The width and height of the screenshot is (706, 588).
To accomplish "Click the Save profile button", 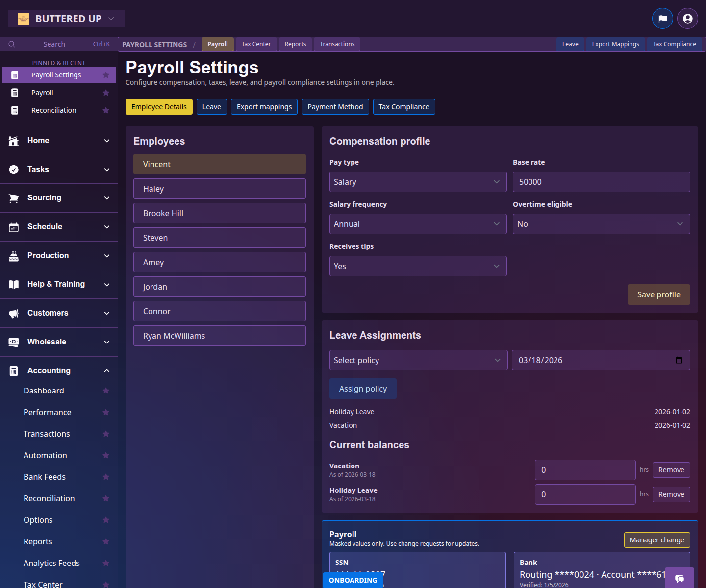I will click(x=658, y=294).
